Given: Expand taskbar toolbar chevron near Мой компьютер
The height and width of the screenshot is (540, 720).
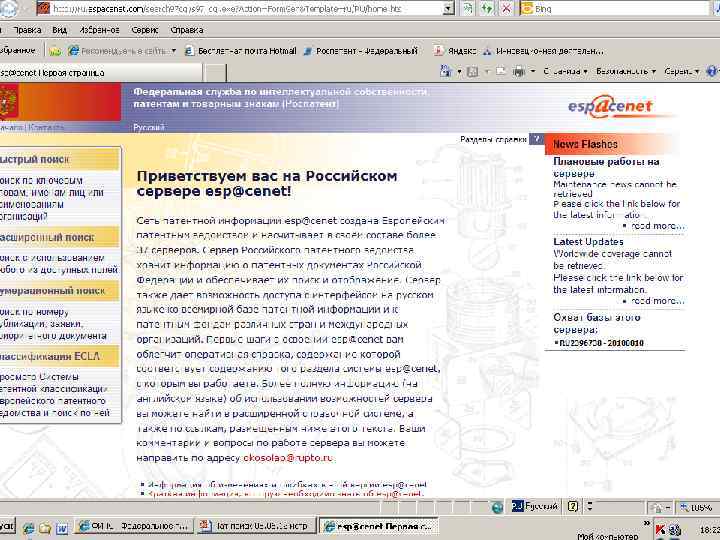Looking at the screenshot, I should (647, 523).
